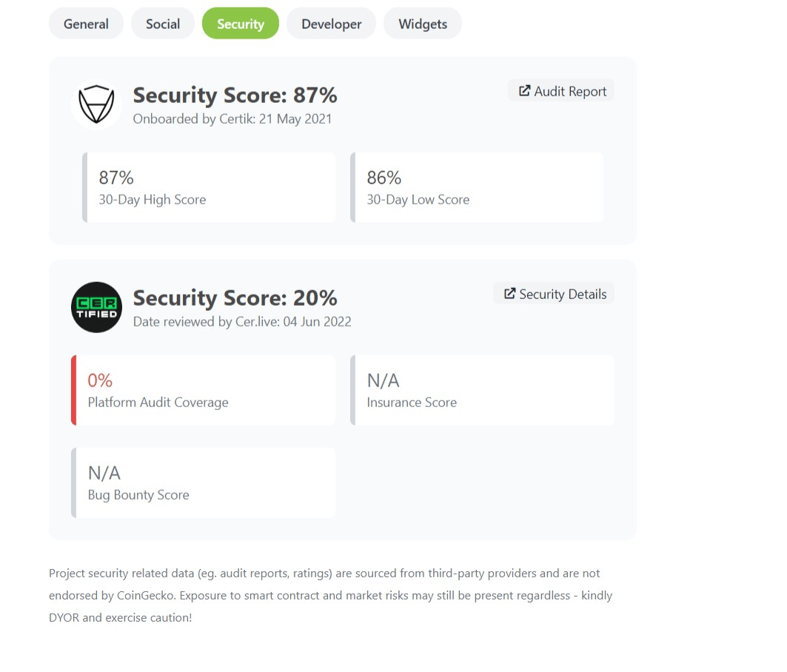787x672 pixels.
Task: Open the Certik Audit Report text link
Action: pyautogui.click(x=570, y=92)
